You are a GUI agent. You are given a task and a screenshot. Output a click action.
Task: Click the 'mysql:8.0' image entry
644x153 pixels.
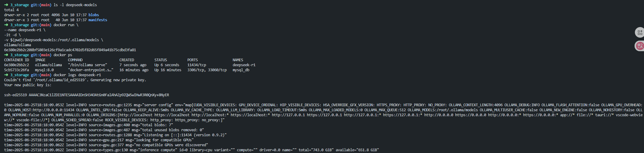coord(44,70)
